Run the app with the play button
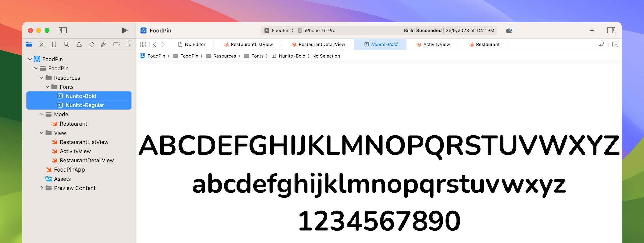Image resolution: width=644 pixels, height=243 pixels. (x=125, y=31)
